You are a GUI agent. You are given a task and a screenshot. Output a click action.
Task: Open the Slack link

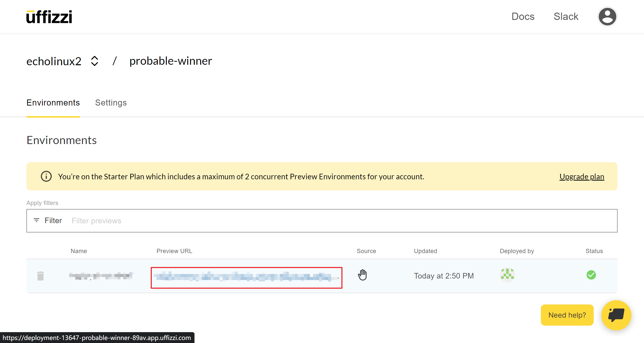point(566,17)
